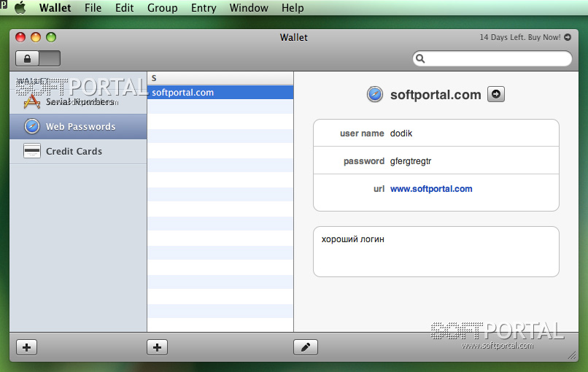The image size is (588, 372).
Task: Edit entry with the pencil button
Action: 306,347
